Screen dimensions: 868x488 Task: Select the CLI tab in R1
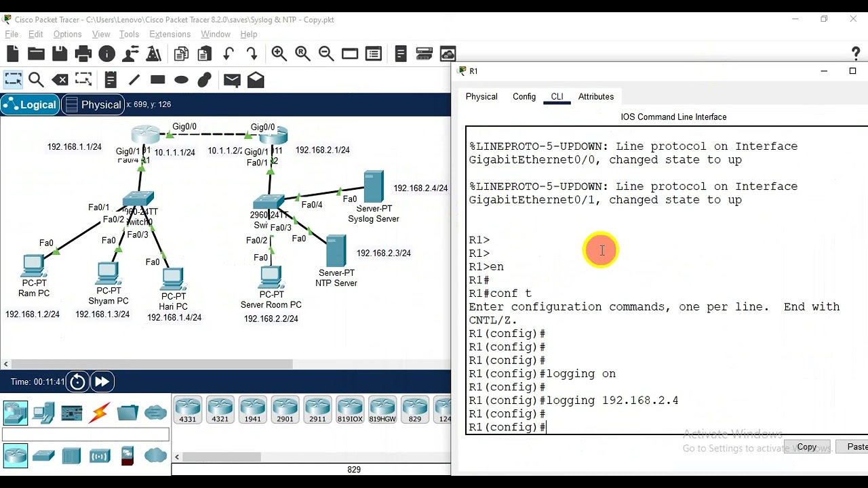(x=557, y=97)
